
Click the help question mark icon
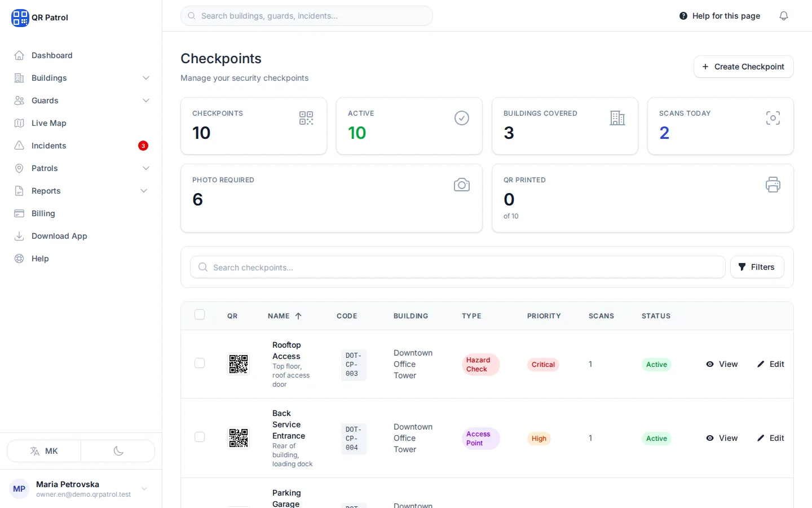click(x=683, y=16)
